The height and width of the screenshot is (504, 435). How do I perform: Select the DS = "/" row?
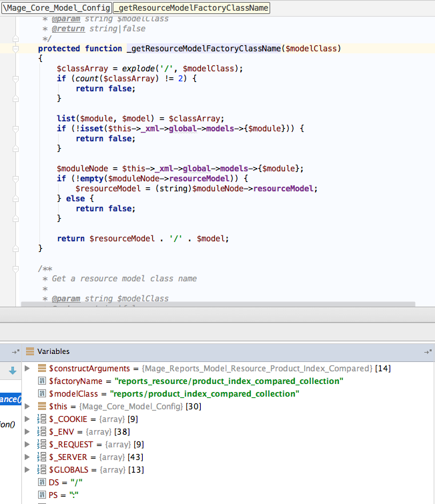[228, 483]
